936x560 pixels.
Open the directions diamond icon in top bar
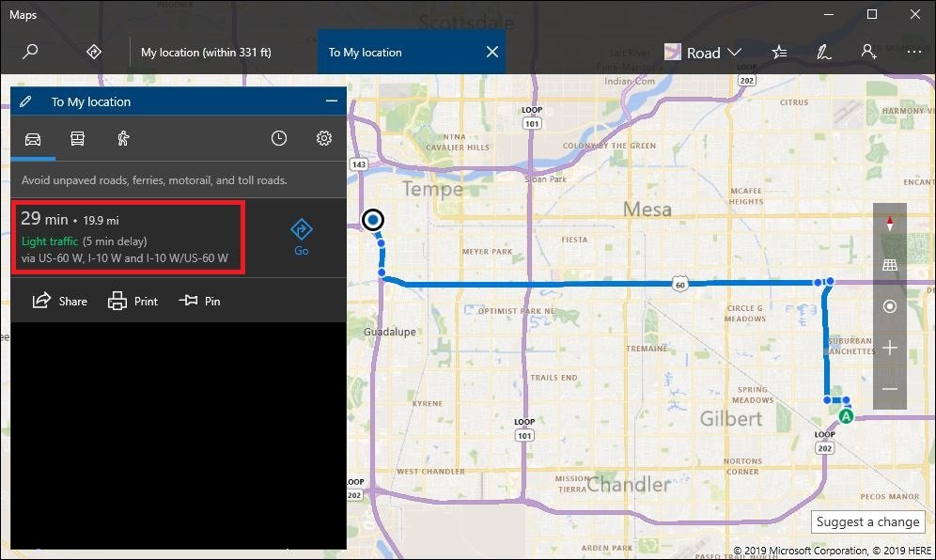[x=94, y=52]
